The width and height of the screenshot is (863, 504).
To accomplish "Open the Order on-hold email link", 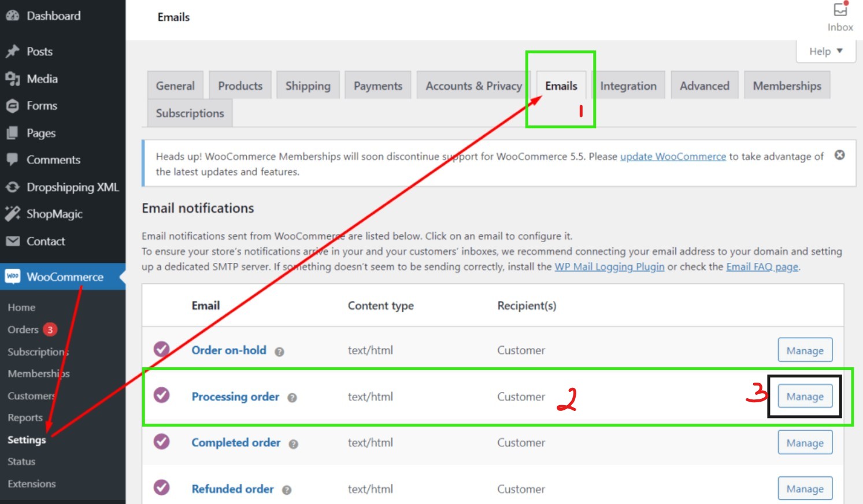I will point(229,350).
